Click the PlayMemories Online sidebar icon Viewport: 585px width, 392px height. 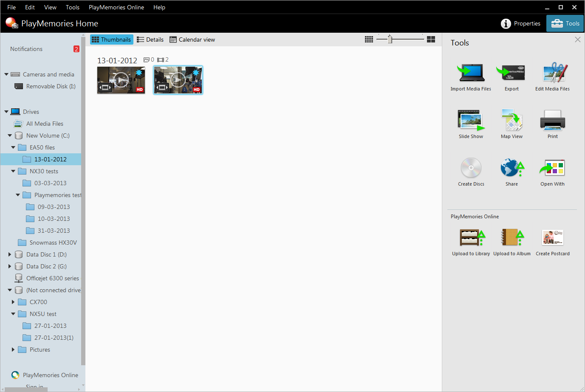coord(15,375)
